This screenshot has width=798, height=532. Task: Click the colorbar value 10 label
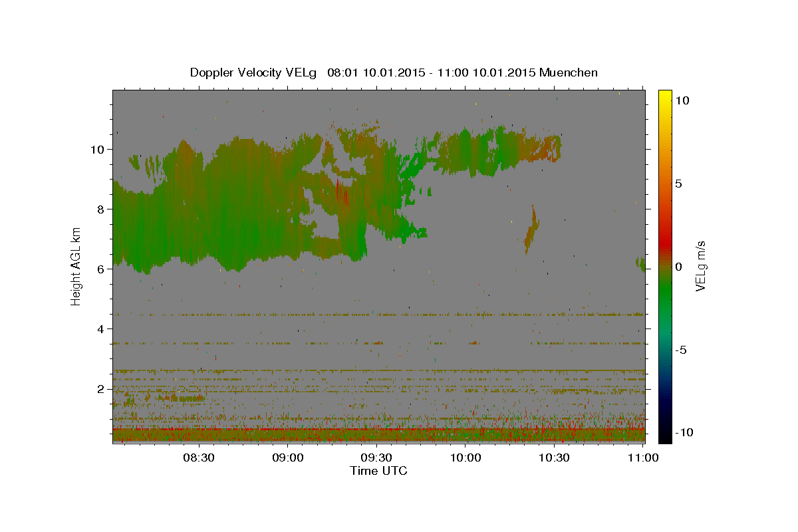point(682,100)
